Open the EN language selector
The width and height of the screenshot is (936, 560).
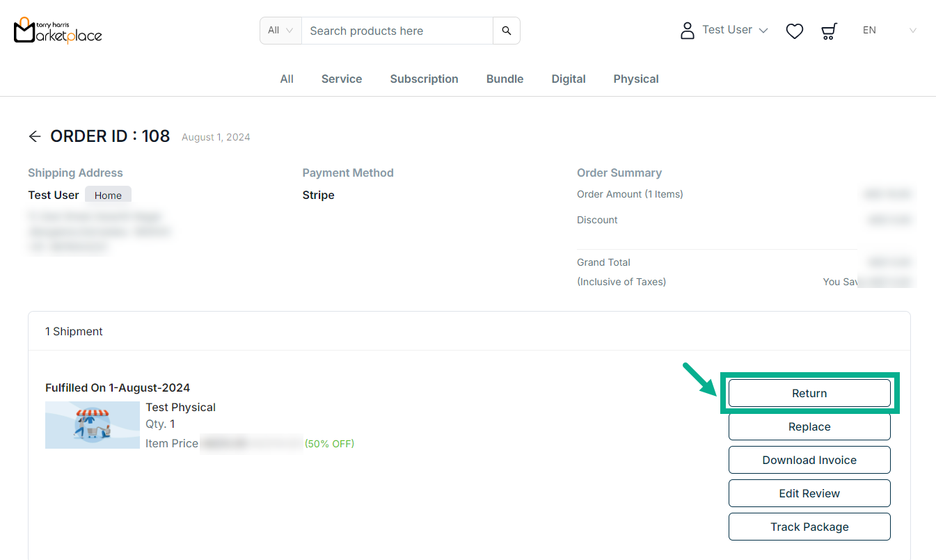889,31
